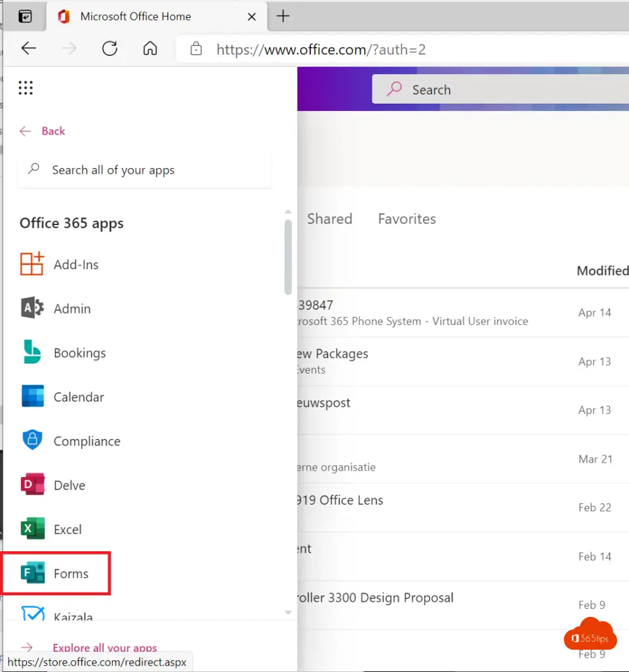The width and height of the screenshot is (629, 672).
Task: Click the Feb 22 modified date
Action: tap(595, 508)
